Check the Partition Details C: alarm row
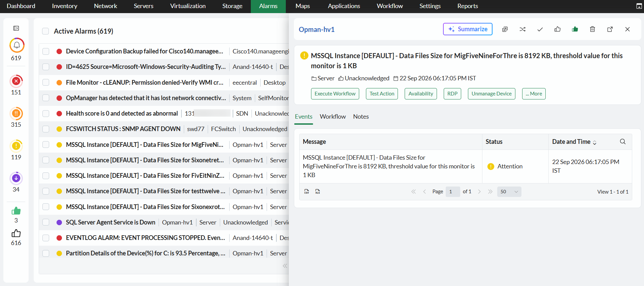The image size is (644, 286). [x=46, y=253]
